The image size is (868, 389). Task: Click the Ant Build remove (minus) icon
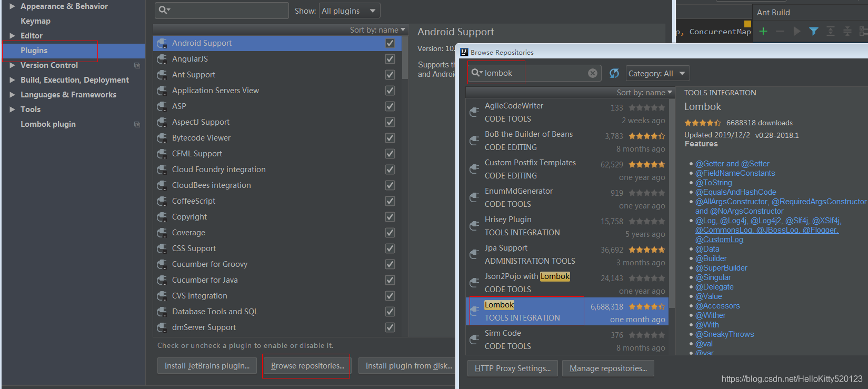coord(780,32)
